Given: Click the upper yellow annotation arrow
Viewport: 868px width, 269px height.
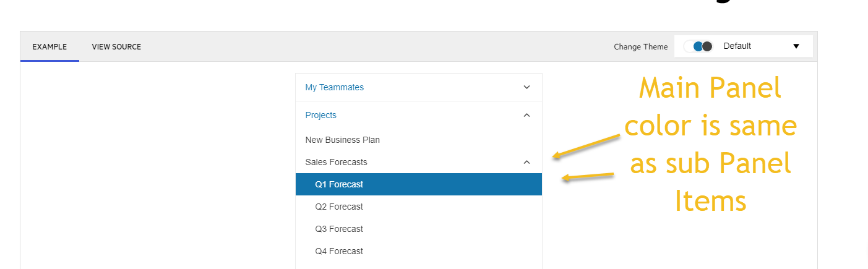Looking at the screenshot, I should 585,145.
